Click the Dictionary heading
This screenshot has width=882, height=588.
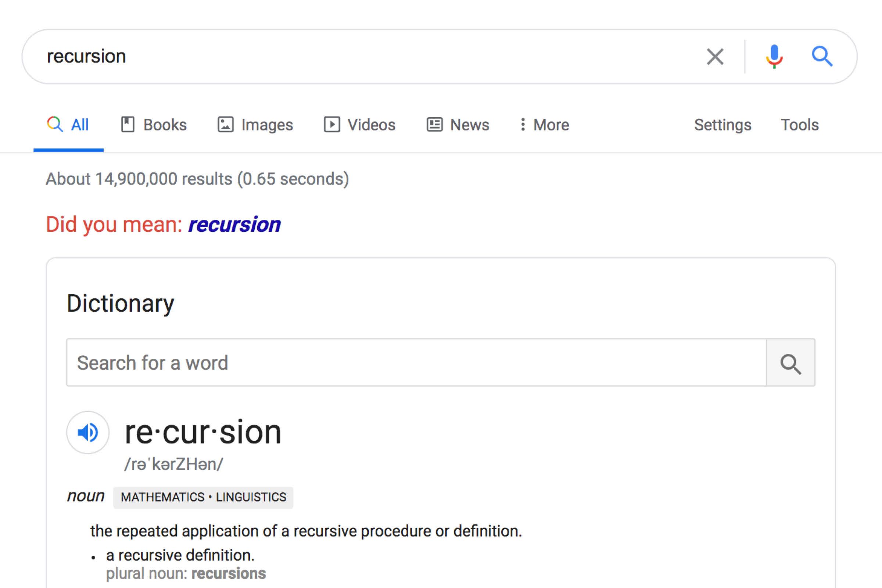pos(121,303)
